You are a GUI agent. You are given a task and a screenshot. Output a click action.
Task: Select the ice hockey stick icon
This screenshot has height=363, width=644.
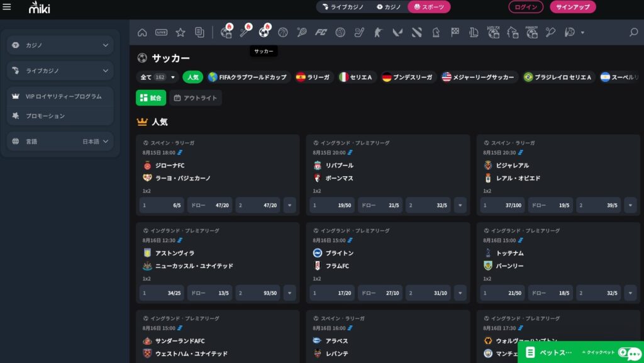pos(359,32)
